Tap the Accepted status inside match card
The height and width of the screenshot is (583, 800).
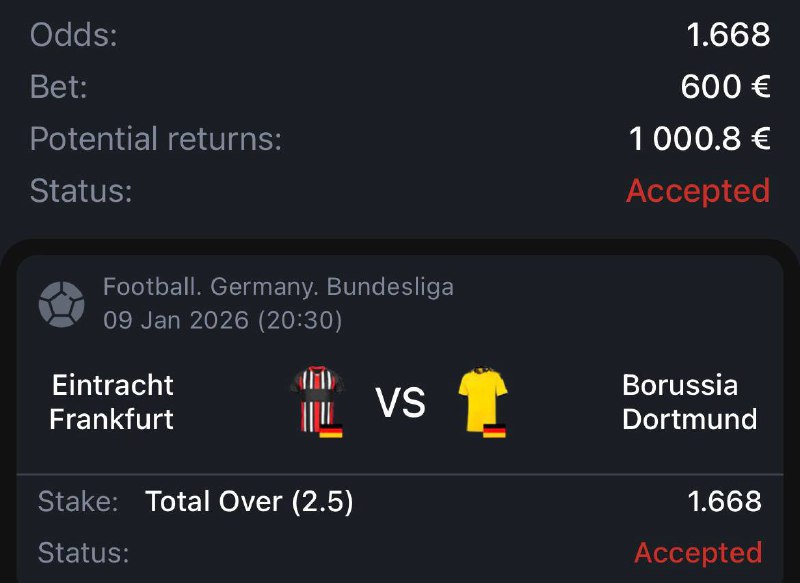[698, 552]
